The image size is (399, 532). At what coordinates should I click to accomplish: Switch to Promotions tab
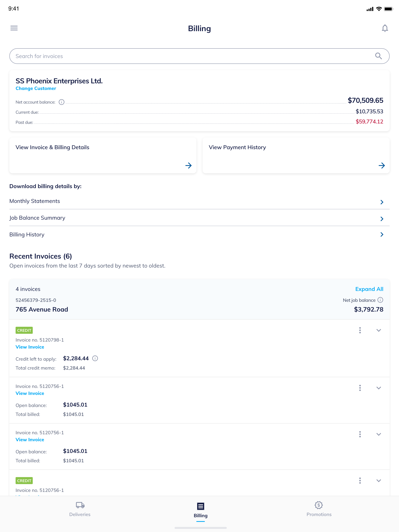(319, 509)
